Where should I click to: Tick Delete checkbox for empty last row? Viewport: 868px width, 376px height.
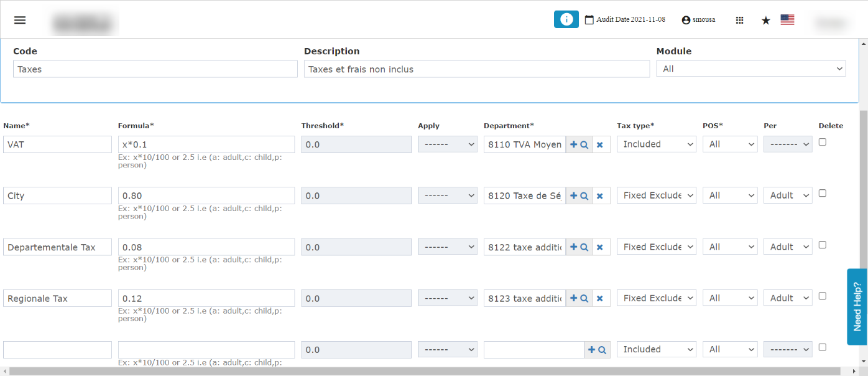[823, 347]
